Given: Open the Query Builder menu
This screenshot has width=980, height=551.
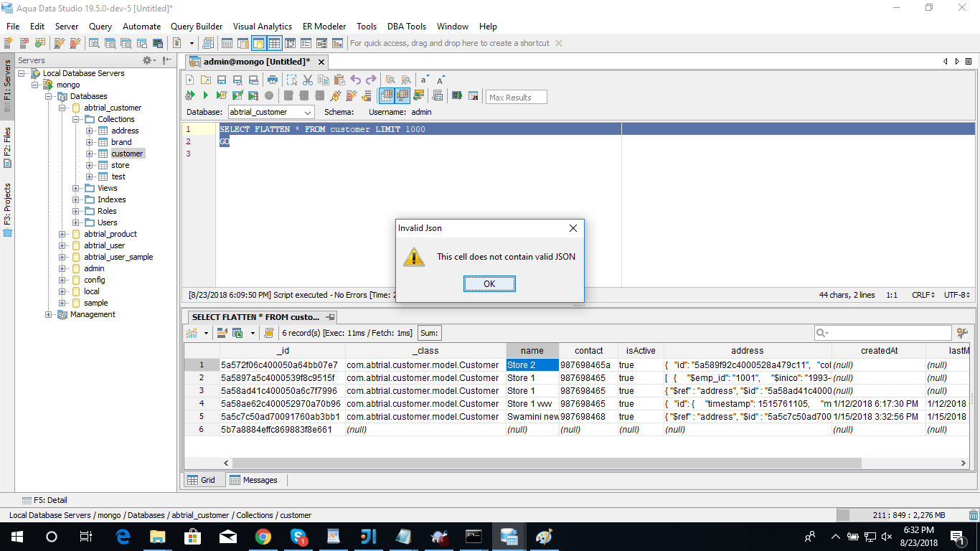Looking at the screenshot, I should [197, 26].
